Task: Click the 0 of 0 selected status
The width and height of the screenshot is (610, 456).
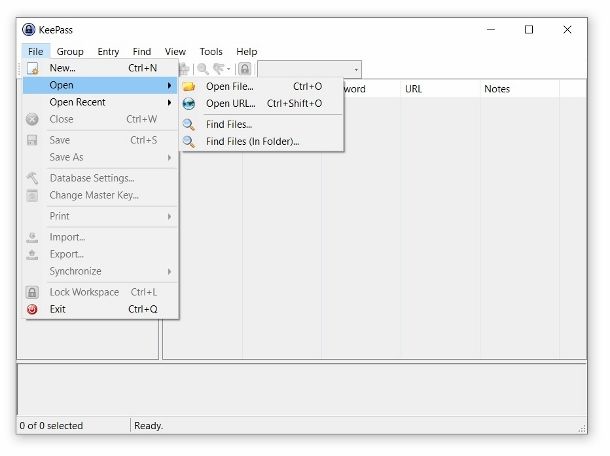Action: click(x=51, y=426)
